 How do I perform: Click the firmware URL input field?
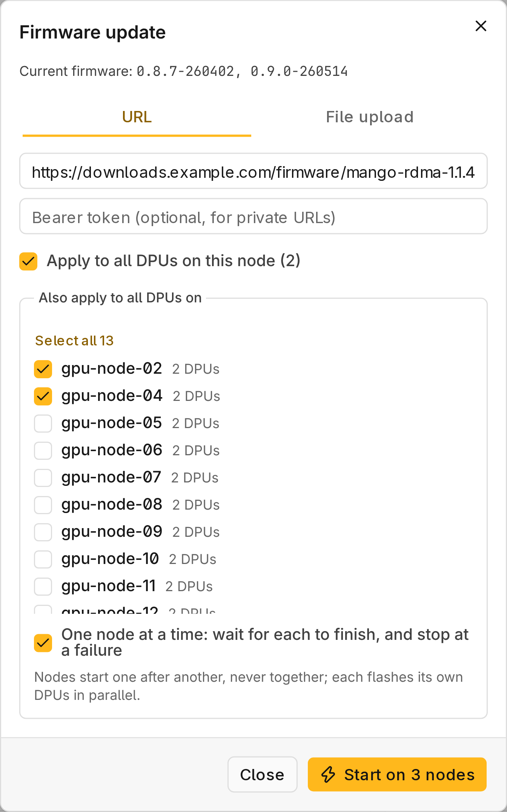tap(253, 171)
